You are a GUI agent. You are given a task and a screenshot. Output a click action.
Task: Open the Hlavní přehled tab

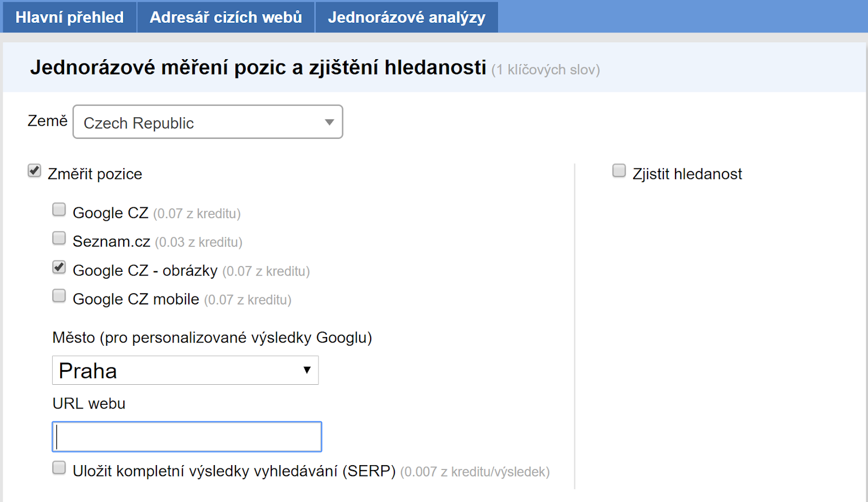pos(69,17)
